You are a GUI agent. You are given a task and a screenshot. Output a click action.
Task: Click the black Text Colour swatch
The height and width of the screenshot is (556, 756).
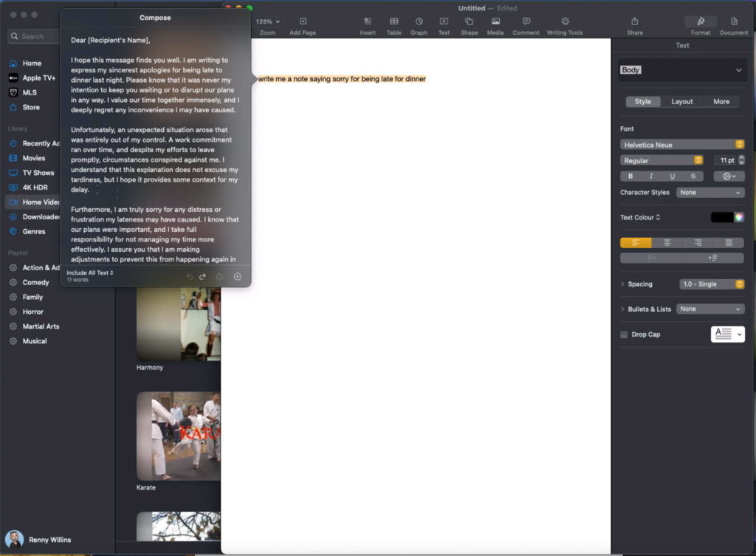(721, 217)
